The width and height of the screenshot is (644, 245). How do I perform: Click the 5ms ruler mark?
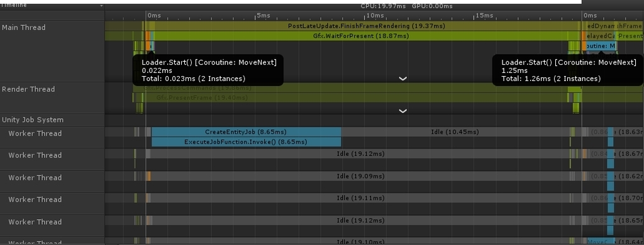[x=263, y=16]
